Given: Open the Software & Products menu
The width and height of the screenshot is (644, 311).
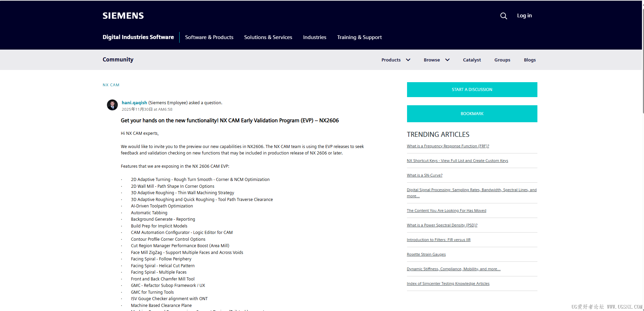Looking at the screenshot, I should (x=209, y=37).
